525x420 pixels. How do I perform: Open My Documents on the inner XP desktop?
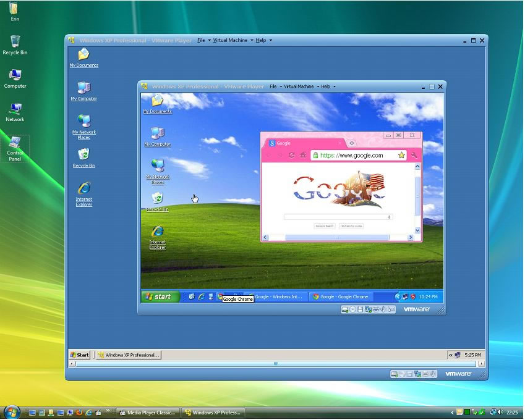(x=157, y=104)
